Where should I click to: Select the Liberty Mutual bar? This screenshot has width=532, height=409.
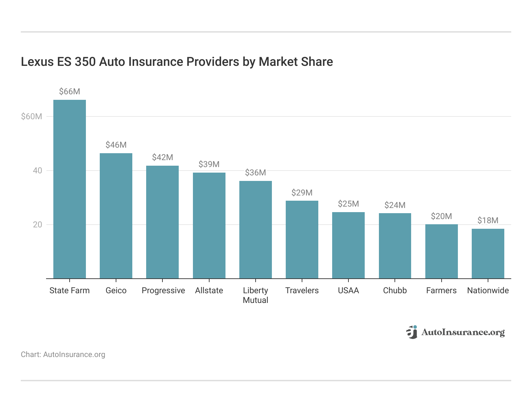[256, 230]
